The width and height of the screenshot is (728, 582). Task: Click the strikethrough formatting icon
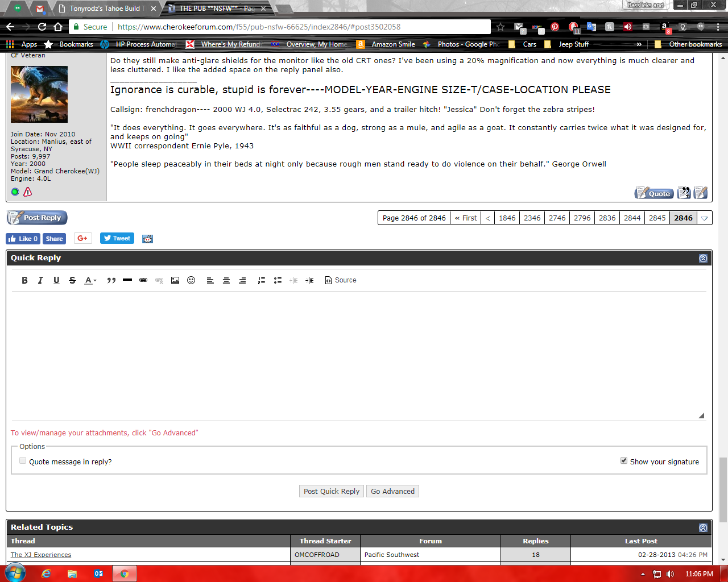coord(72,280)
